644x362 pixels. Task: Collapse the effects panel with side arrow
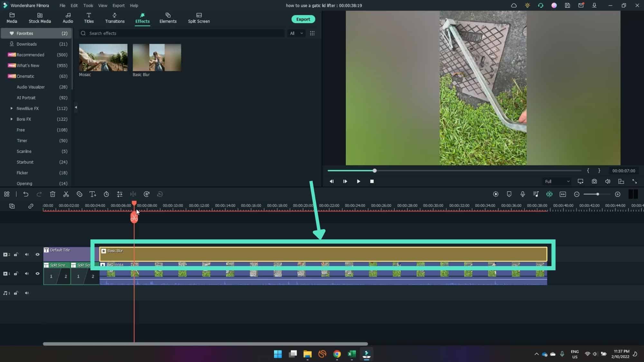coord(76,107)
